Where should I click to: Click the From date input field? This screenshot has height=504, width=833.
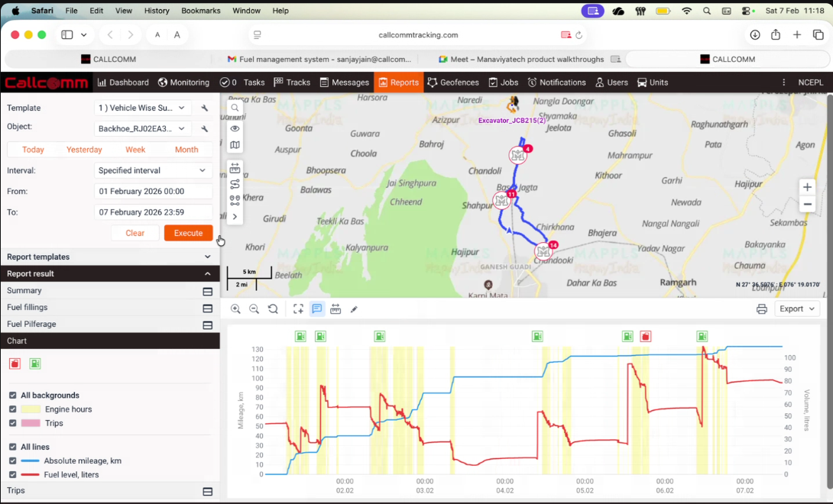[153, 191]
